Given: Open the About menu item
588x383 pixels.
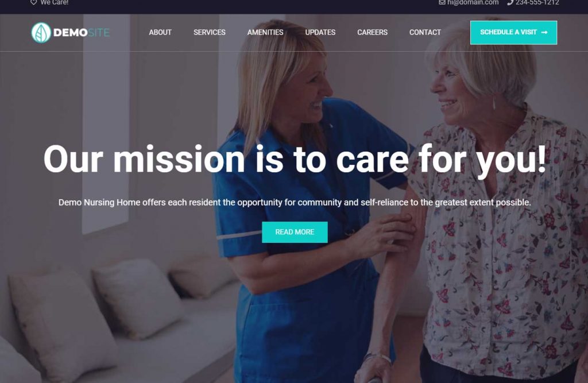Looking at the screenshot, I should click(x=160, y=32).
